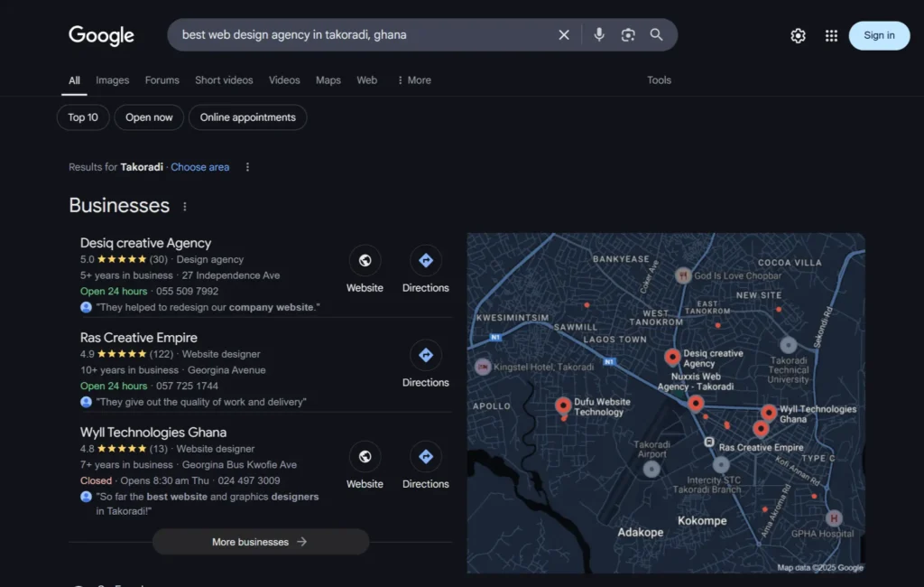
Task: Open search by image camera icon
Action: [x=628, y=35]
